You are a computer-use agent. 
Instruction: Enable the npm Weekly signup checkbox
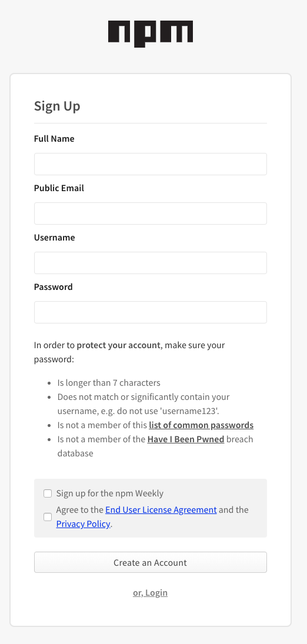pos(48,493)
